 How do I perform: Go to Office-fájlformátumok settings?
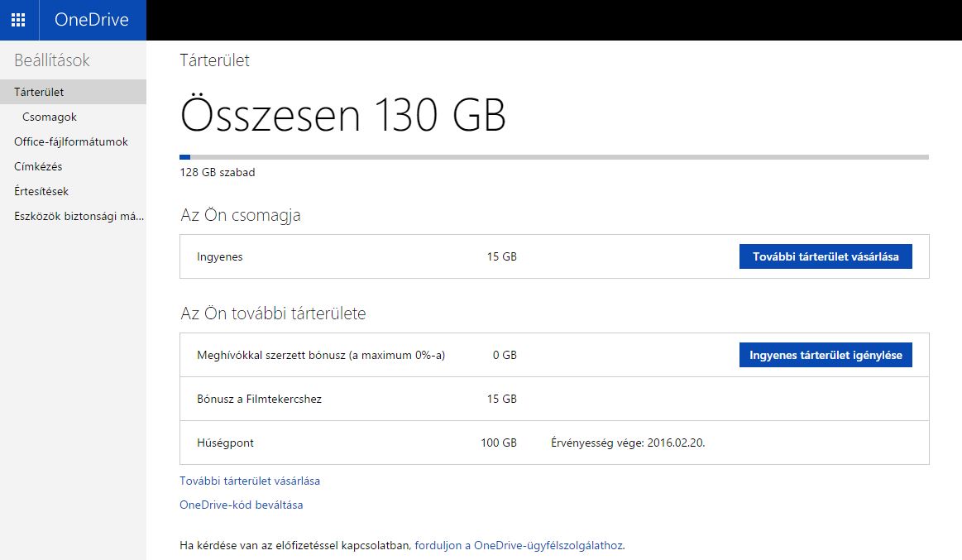[71, 141]
